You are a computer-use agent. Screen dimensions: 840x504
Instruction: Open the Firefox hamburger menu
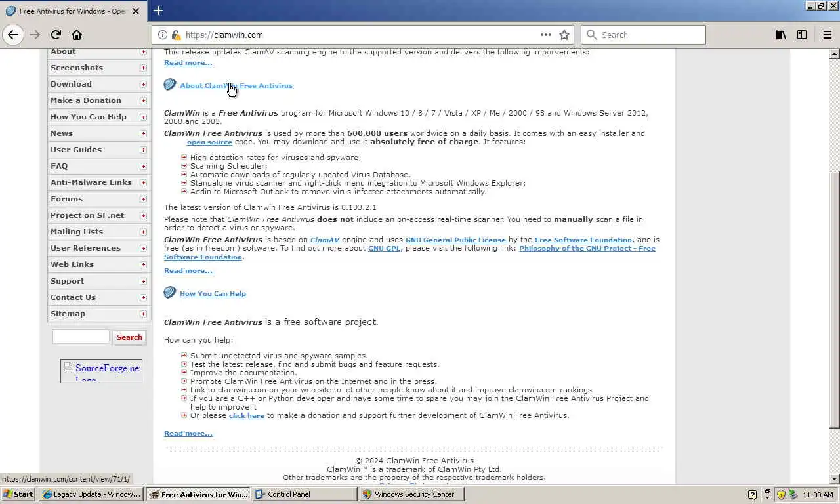(827, 35)
